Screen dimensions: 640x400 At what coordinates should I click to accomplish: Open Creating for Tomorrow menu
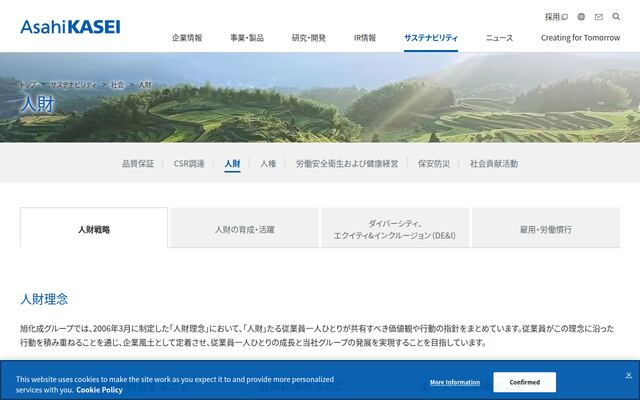click(x=580, y=38)
